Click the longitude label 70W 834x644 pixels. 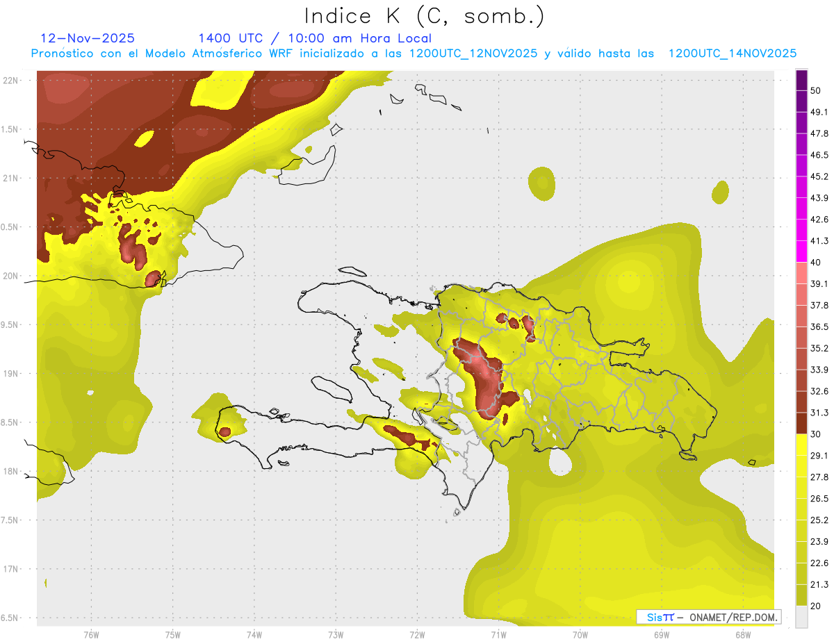(580, 634)
